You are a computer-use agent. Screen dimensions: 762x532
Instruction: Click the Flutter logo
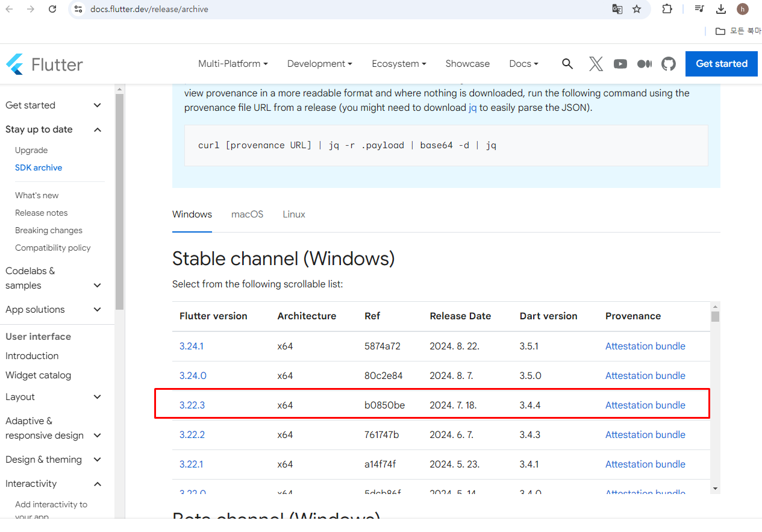coord(45,64)
